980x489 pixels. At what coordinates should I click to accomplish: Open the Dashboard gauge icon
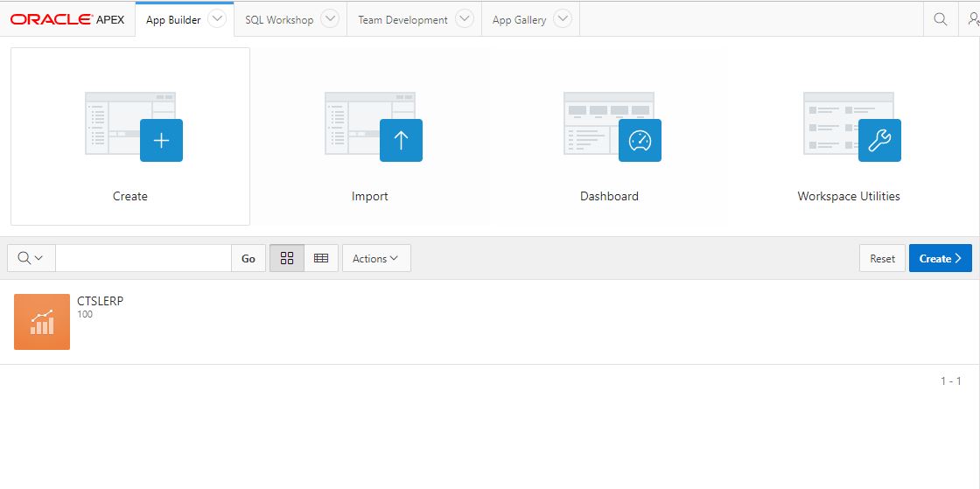tap(640, 141)
